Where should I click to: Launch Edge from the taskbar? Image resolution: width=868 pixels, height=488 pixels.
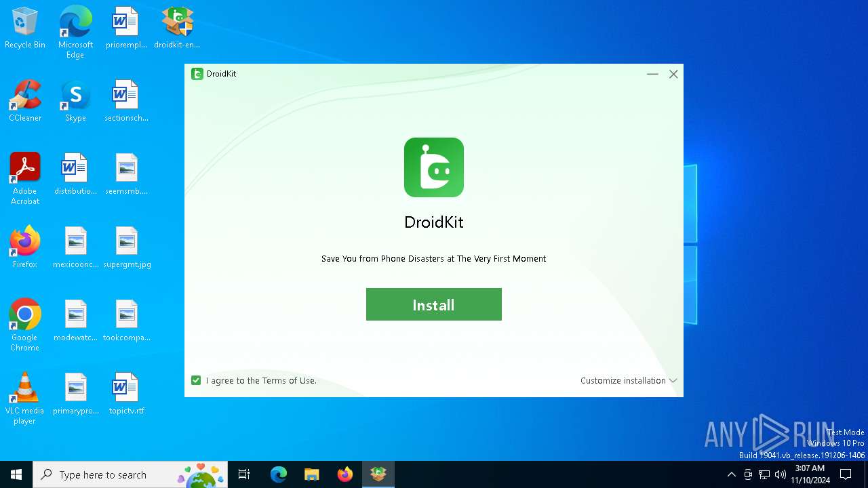pos(279,474)
